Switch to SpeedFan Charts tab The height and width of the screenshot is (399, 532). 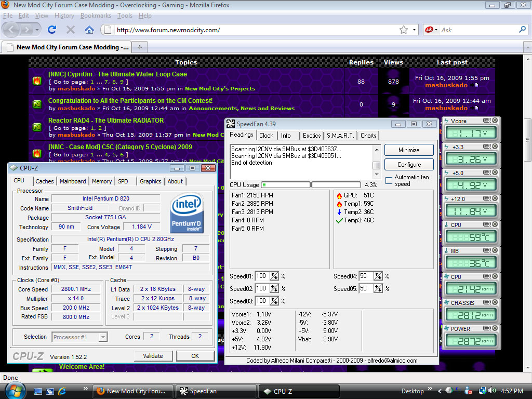pos(368,136)
